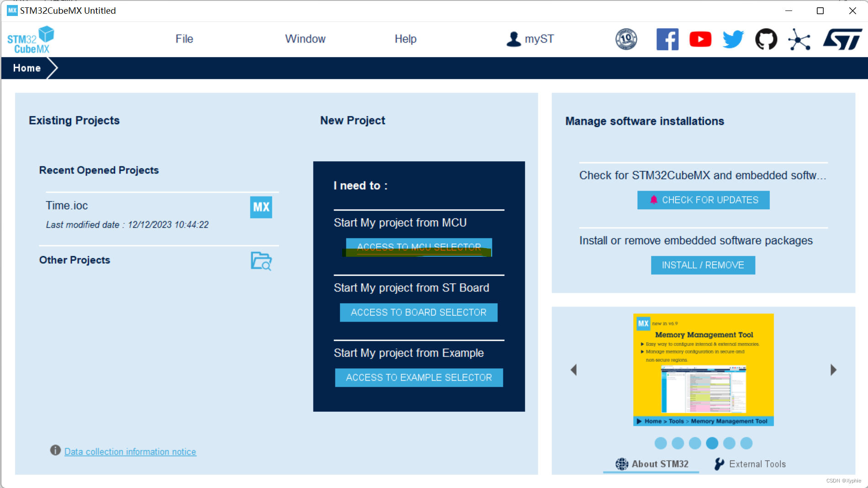
Task: Click Install or remove embedded software packages text
Action: point(696,240)
